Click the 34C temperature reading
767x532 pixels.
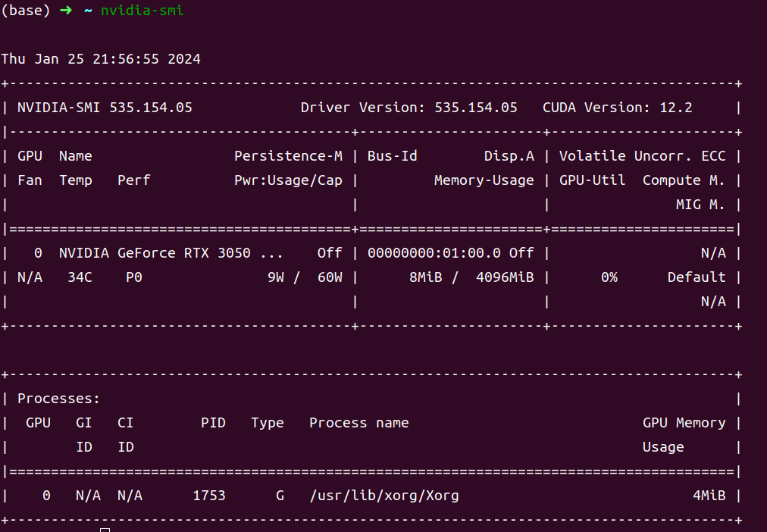tap(80, 277)
